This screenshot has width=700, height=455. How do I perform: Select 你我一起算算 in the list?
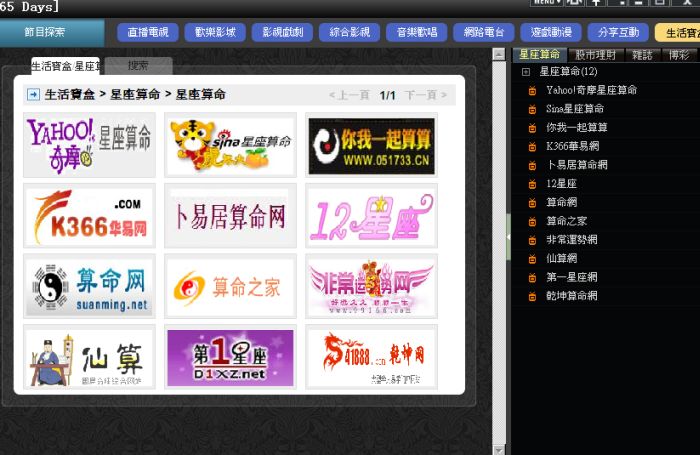[577, 128]
